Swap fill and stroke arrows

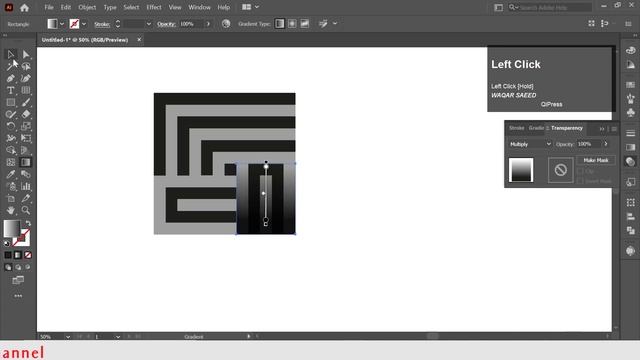[28, 223]
